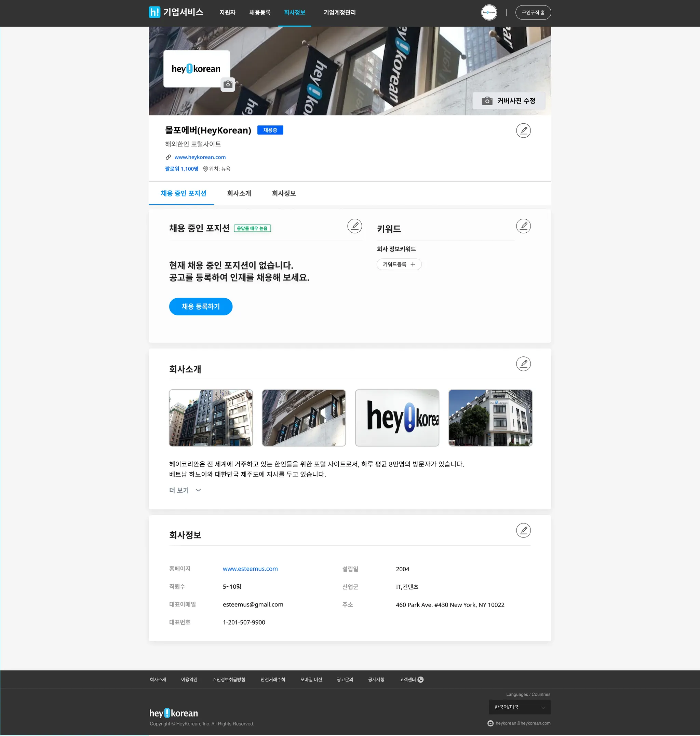
Task: Click the company header pencil edit icon
Action: tap(523, 131)
